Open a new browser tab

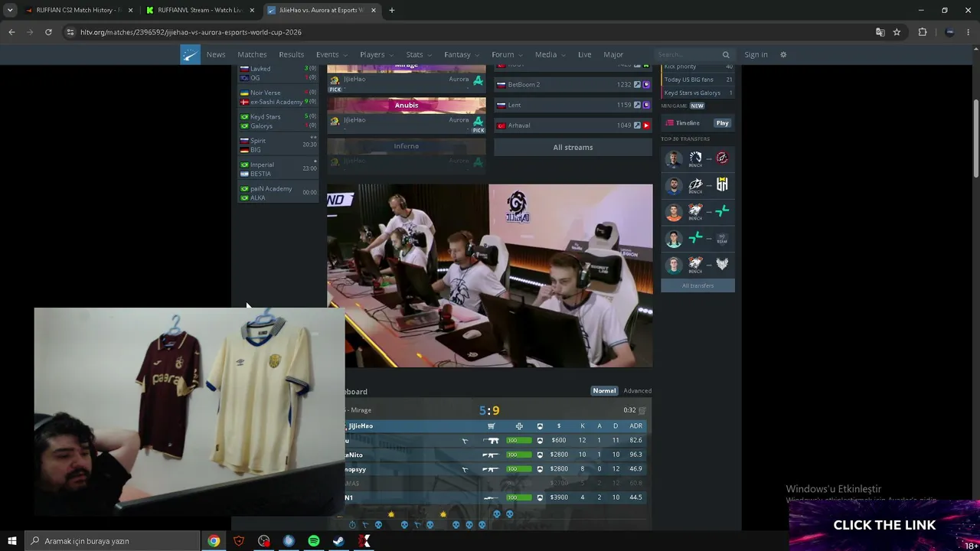click(391, 10)
